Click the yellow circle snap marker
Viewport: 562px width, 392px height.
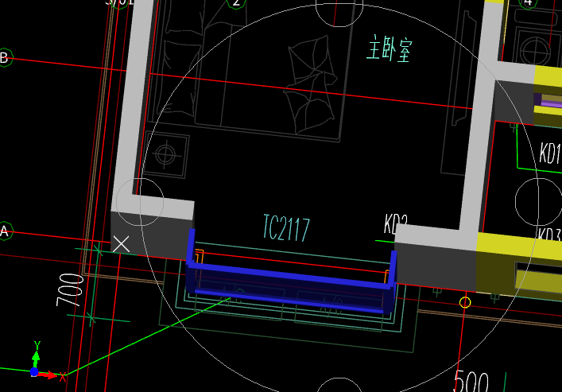(465, 302)
